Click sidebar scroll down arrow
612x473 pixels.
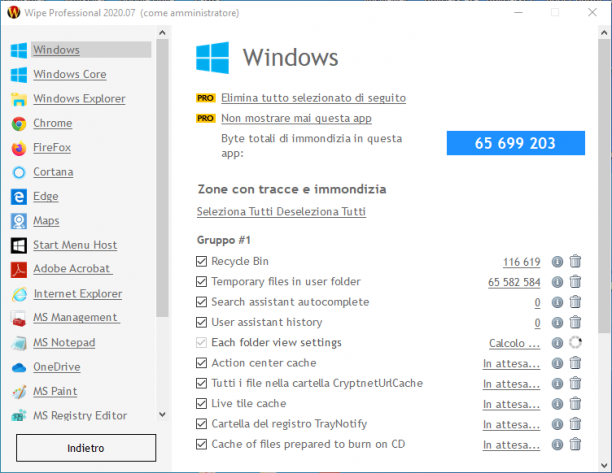click(x=162, y=414)
